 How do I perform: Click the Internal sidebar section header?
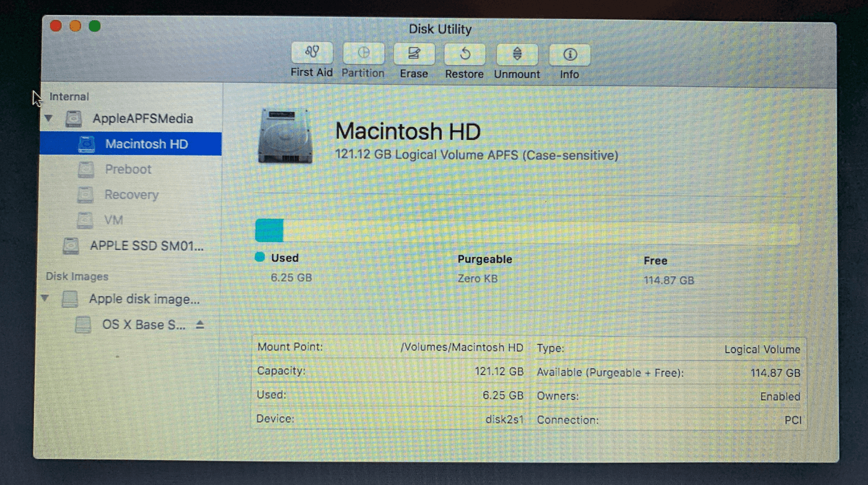[69, 97]
